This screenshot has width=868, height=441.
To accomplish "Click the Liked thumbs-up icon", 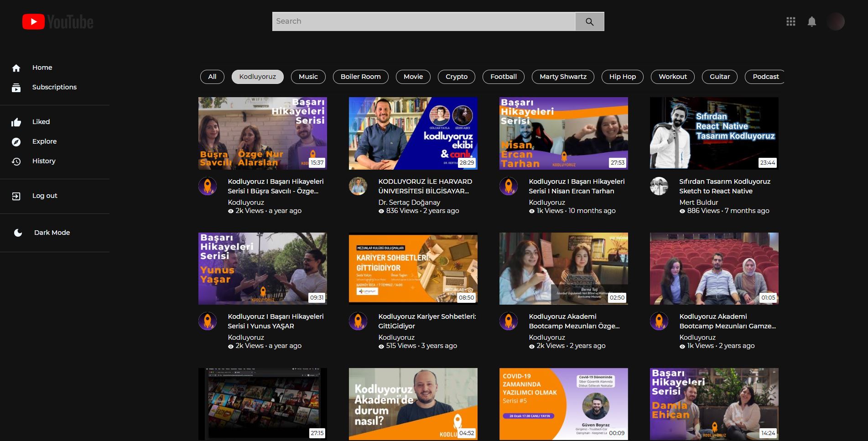I will [16, 121].
